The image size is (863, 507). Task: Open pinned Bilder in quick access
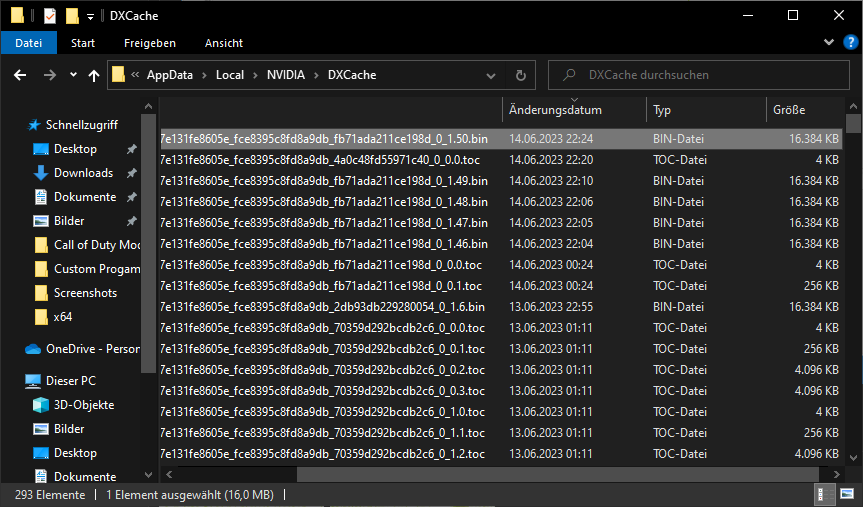click(x=69, y=221)
